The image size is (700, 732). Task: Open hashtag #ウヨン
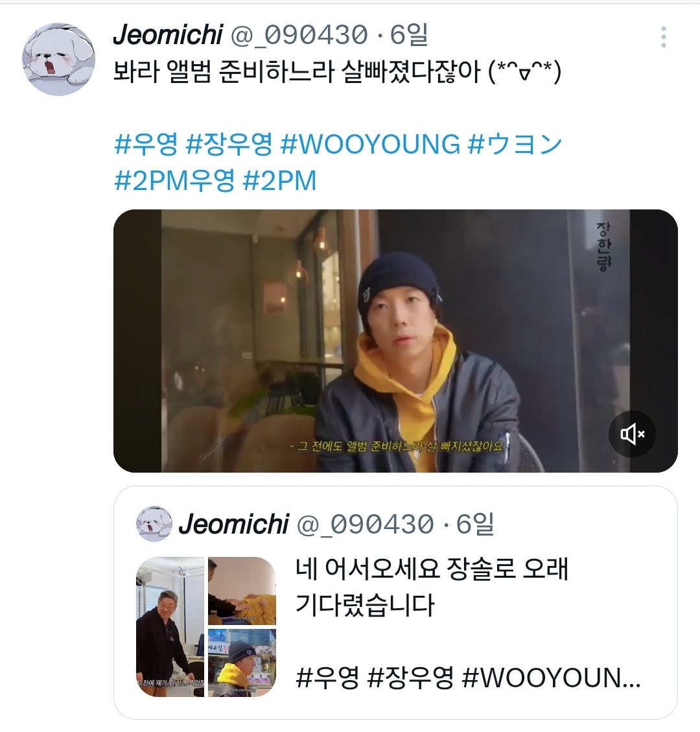coord(515,144)
